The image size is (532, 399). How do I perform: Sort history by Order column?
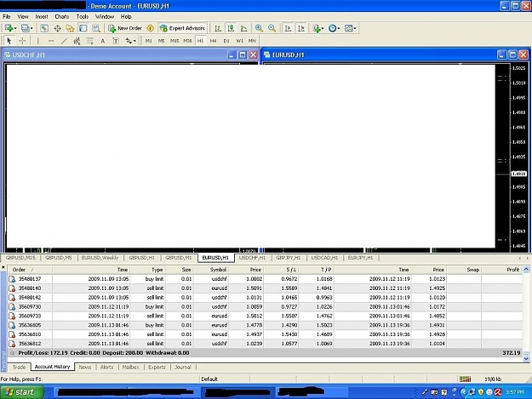pos(30,270)
